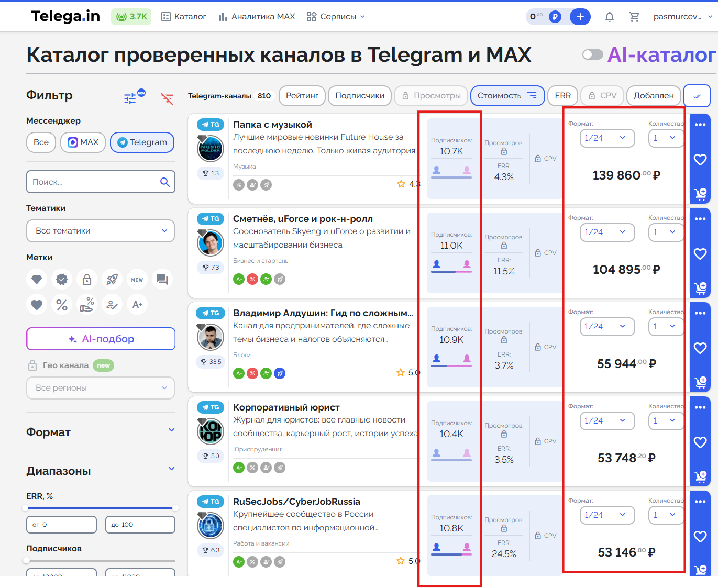Open the Все тематики dropdown
The height and width of the screenshot is (588, 718).
click(101, 231)
